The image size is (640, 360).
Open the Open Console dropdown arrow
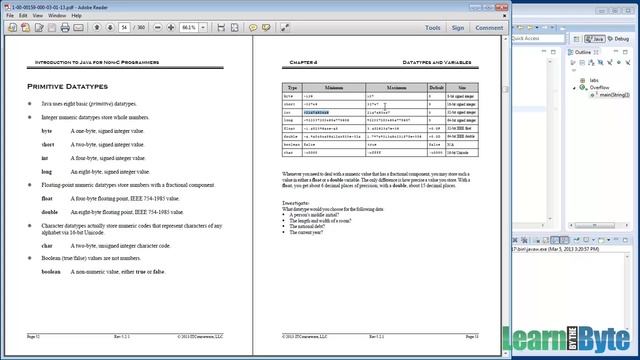coord(608,240)
